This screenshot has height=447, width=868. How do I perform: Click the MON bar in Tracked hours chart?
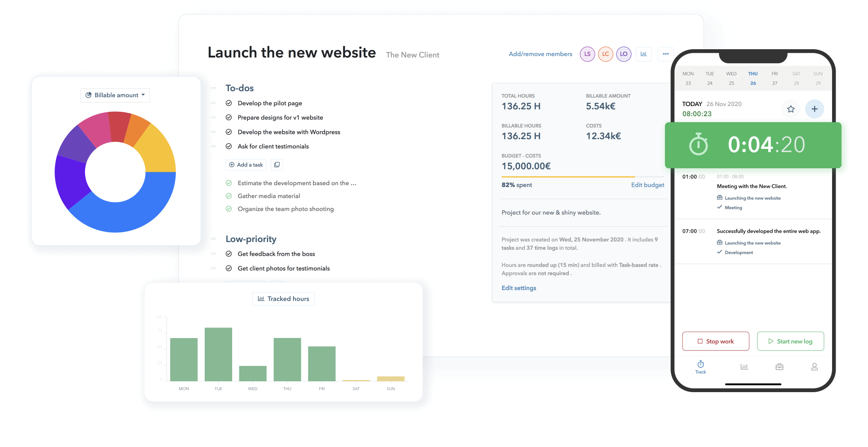pos(184,359)
